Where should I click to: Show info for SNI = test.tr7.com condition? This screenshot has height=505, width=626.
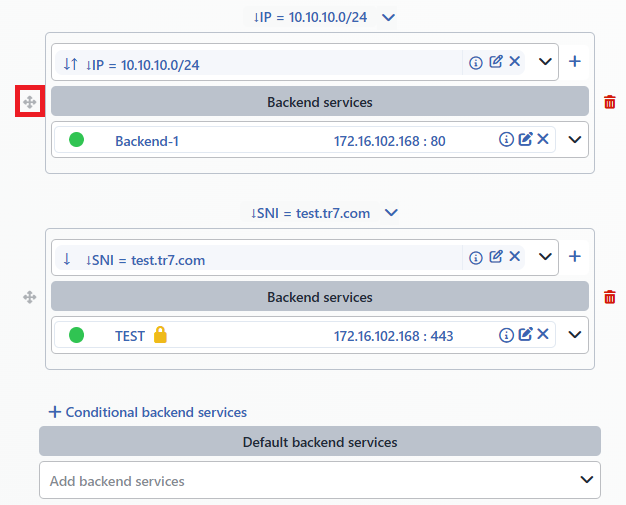tap(475, 258)
